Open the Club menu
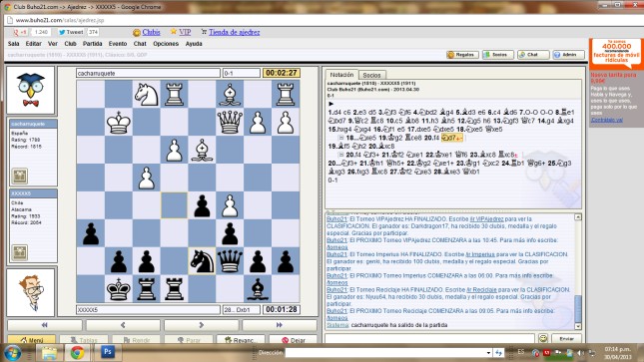 [x=70, y=44]
